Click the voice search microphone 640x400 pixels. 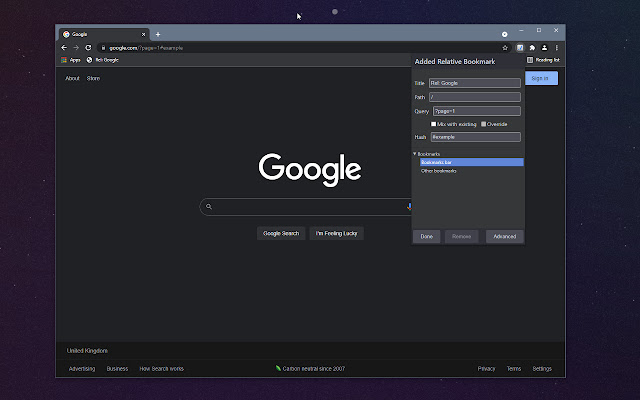[x=409, y=207]
